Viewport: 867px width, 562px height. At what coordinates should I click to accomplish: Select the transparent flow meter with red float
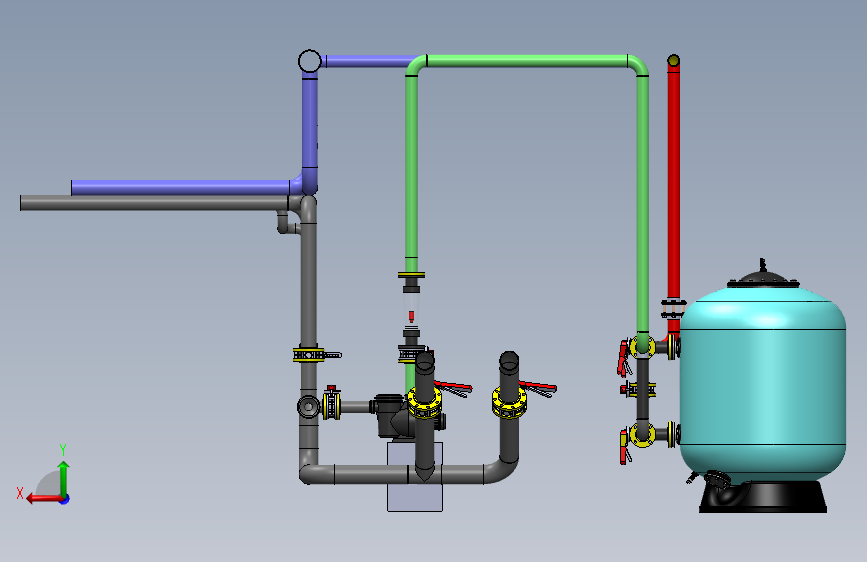tap(411, 310)
